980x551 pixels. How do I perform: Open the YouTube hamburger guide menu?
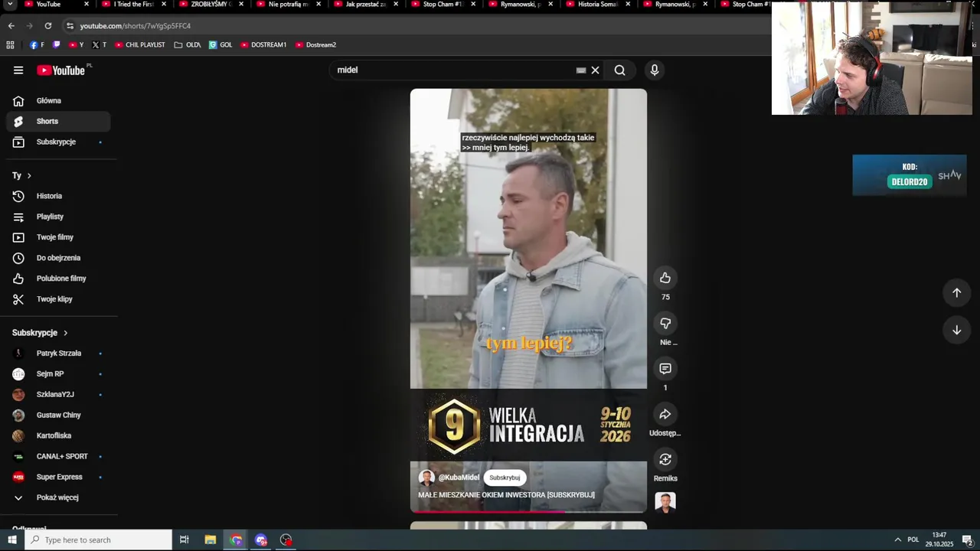[x=18, y=70]
